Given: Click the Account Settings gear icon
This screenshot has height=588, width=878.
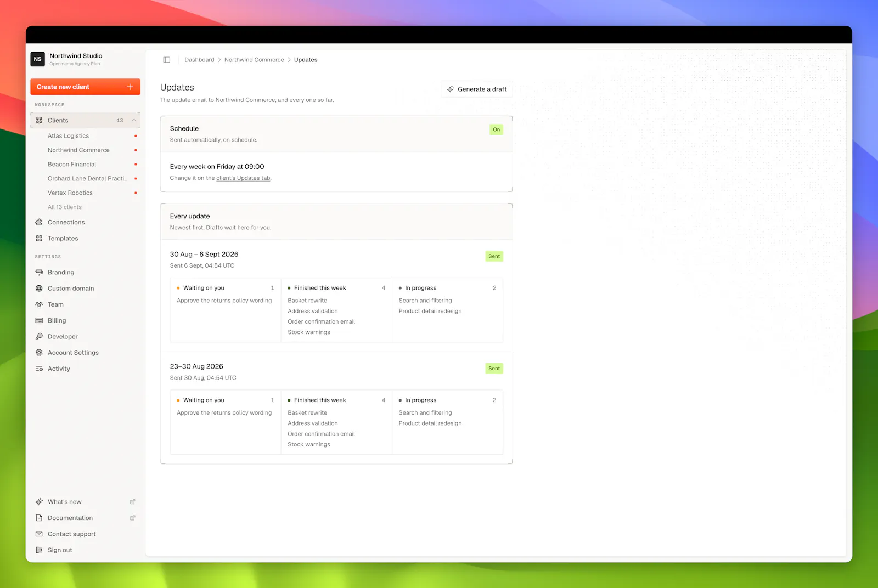Looking at the screenshot, I should 39,353.
